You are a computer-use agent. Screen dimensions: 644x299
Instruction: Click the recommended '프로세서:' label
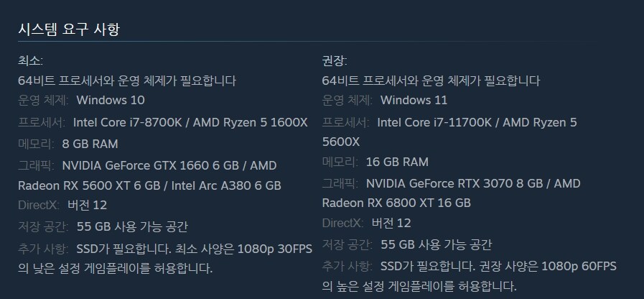pos(346,123)
